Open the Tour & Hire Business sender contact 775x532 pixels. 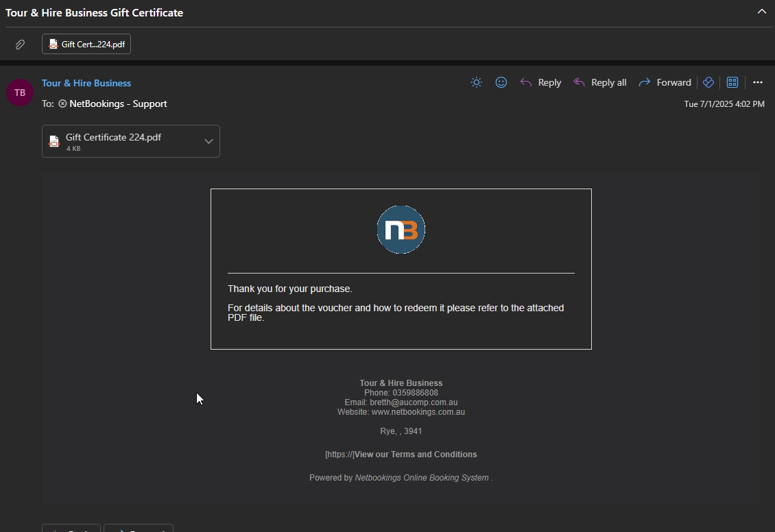(x=86, y=83)
